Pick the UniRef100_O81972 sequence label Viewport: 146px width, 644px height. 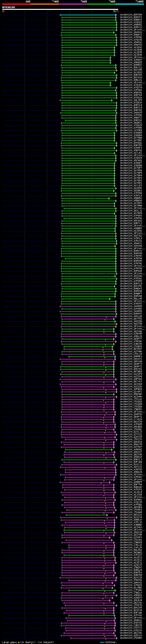(131, 359)
